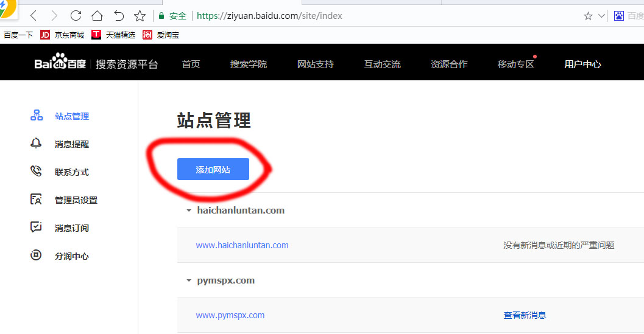644x334 pixels.
Task: Click the Baidu paw search engine icon
Action: [x=619, y=16]
